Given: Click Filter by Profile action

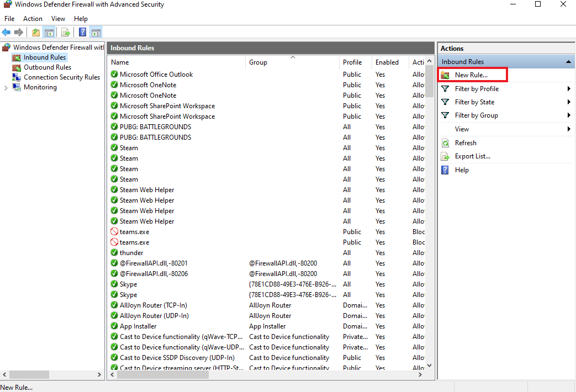Looking at the screenshot, I should [x=477, y=89].
